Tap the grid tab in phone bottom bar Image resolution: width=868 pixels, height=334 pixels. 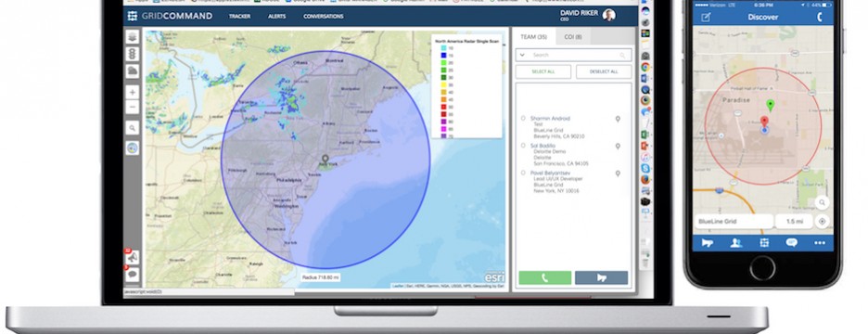tap(764, 242)
